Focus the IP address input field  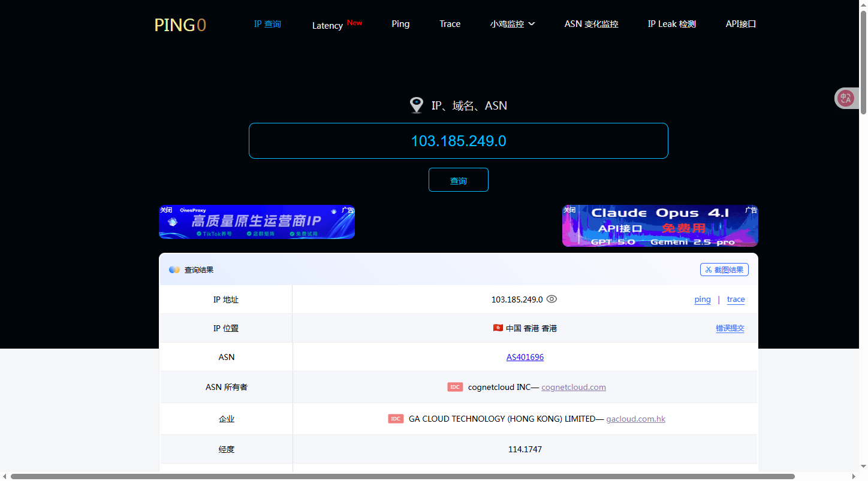[459, 141]
